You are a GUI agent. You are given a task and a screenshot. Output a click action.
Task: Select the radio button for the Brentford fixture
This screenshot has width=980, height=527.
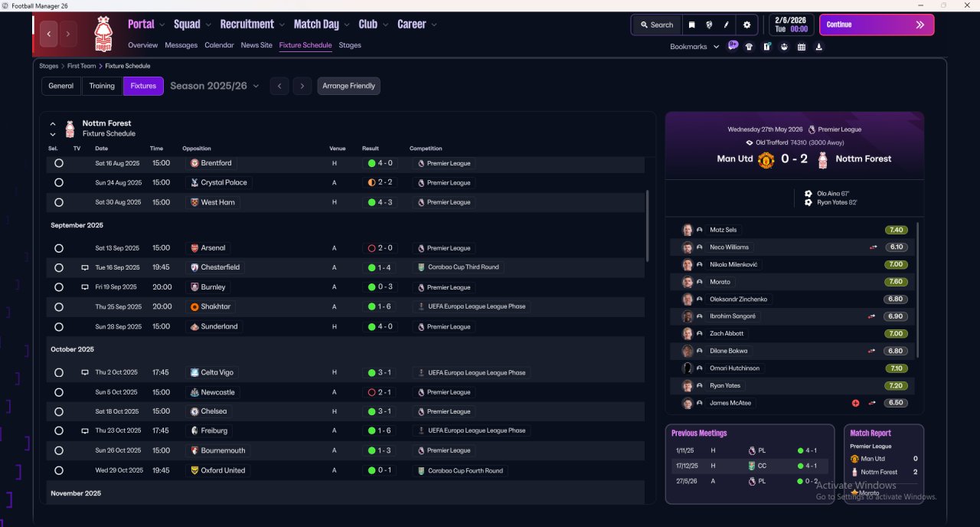[59, 163]
